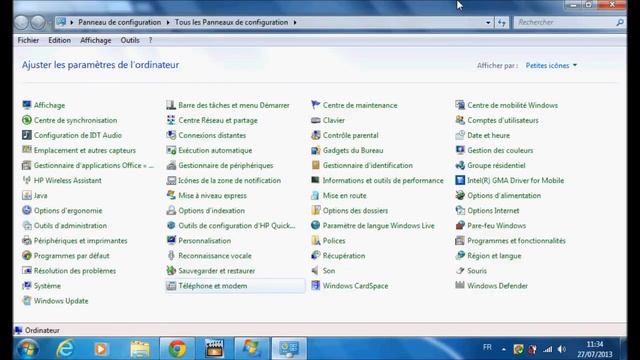
Task: Expand arrow after Tous les Panneaux breadcrumb
Action: point(295,22)
